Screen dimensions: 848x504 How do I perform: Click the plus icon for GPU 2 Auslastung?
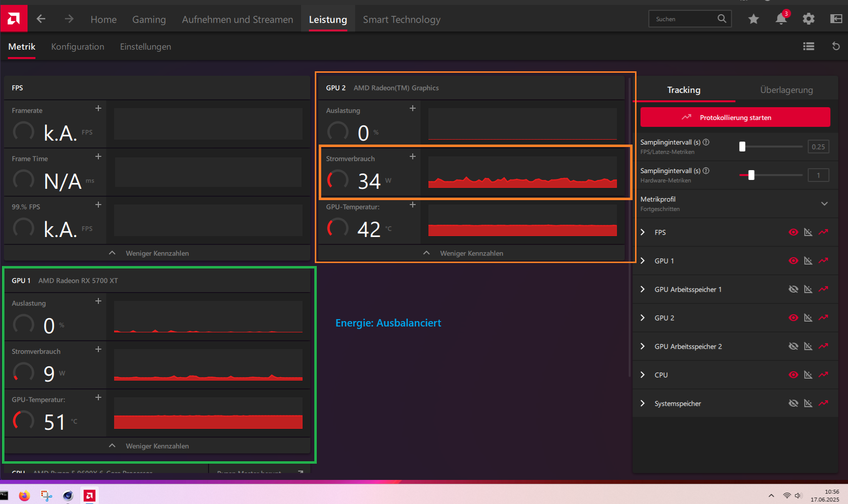[x=413, y=108]
